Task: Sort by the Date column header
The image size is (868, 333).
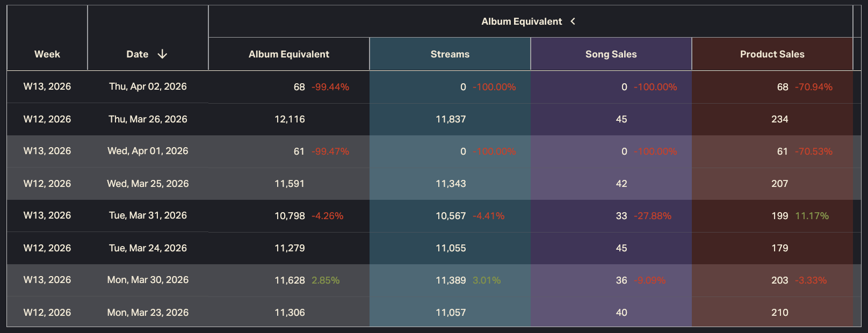Action: pyautogui.click(x=138, y=54)
